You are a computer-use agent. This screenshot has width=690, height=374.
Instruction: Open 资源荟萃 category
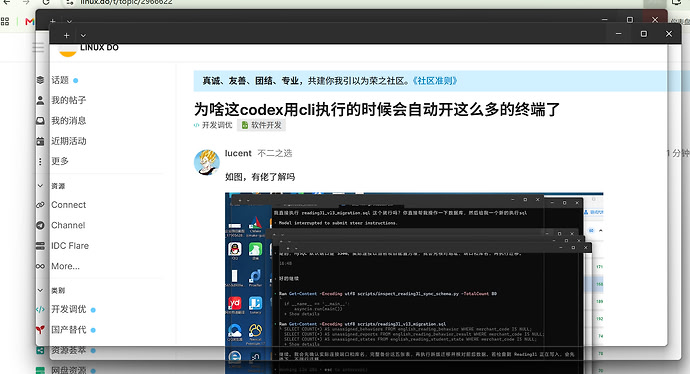[69, 350]
